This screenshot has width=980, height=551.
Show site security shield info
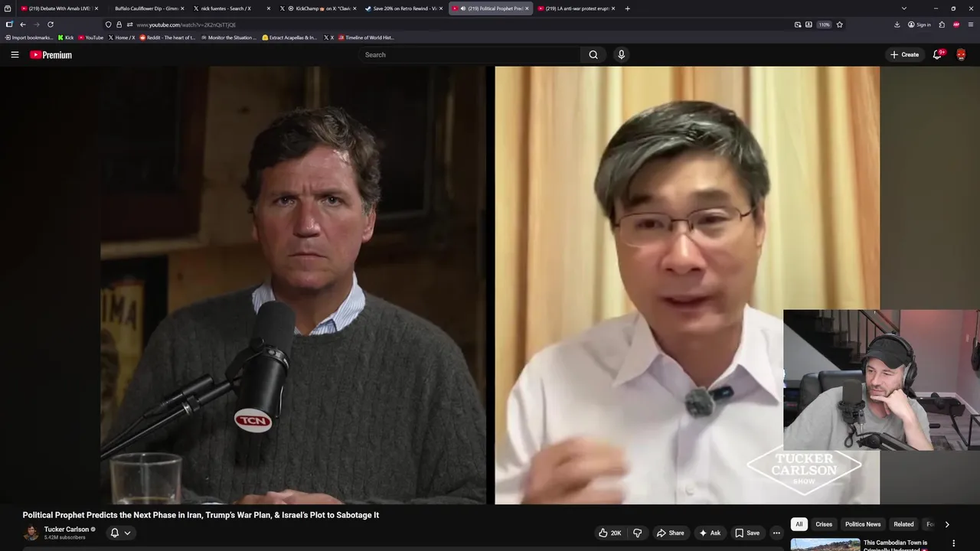[108, 24]
